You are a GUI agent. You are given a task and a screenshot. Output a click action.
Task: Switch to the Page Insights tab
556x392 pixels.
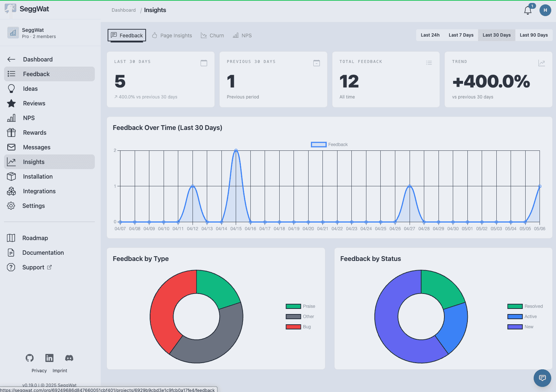172,36
